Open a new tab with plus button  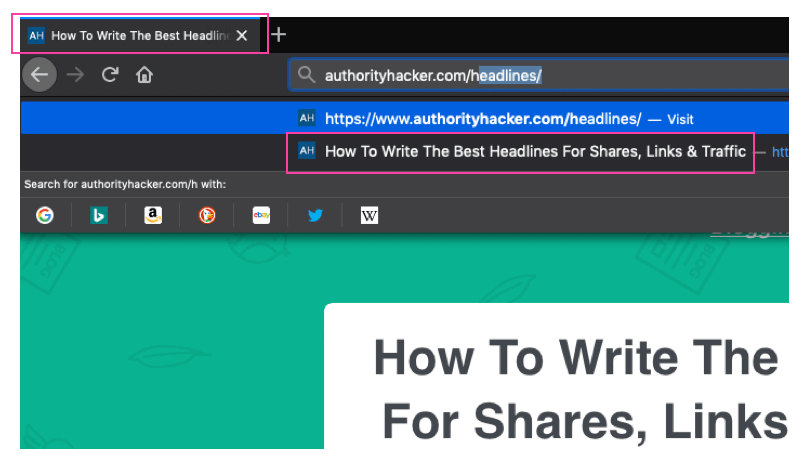[x=279, y=35]
